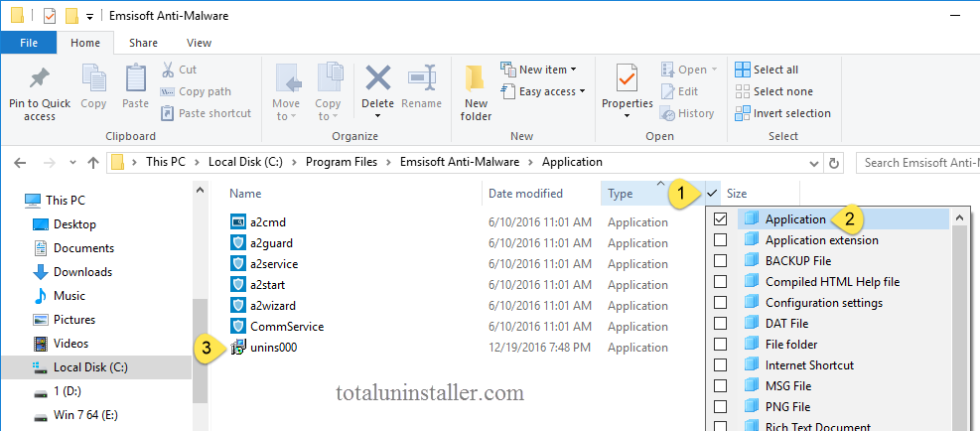Navigate to Program Files in breadcrumb
This screenshot has width=980, height=431.
tap(342, 162)
